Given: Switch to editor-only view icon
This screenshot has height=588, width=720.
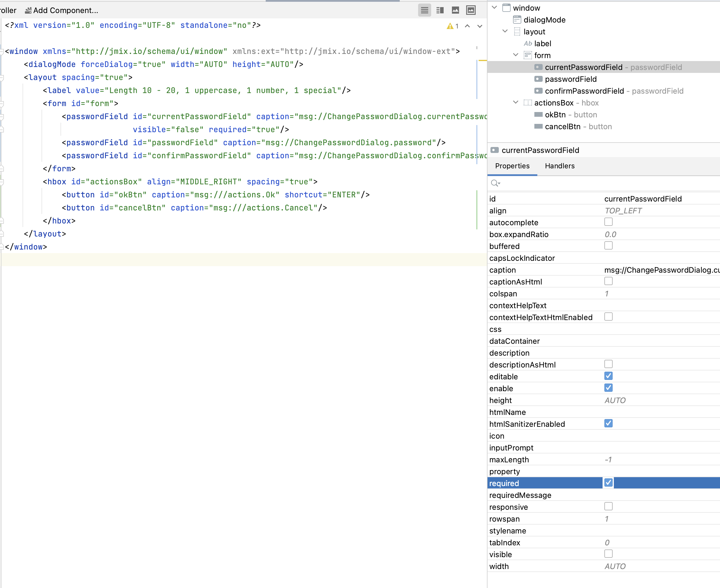Looking at the screenshot, I should pos(424,10).
